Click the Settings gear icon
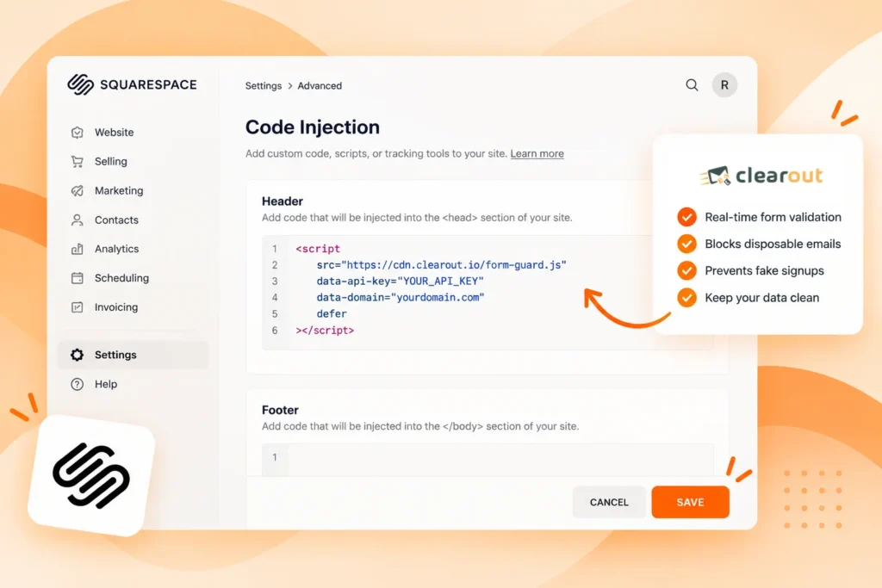Screen dimensions: 882x588 point(77,355)
